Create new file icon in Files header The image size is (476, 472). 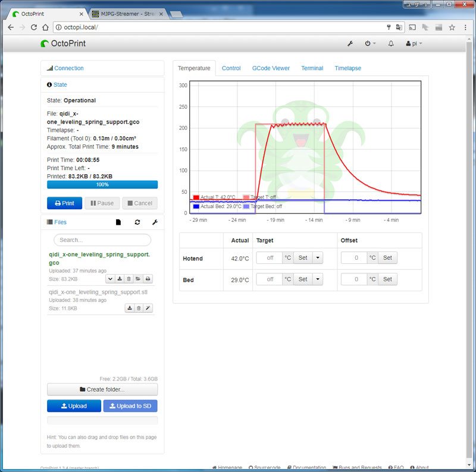[118, 222]
